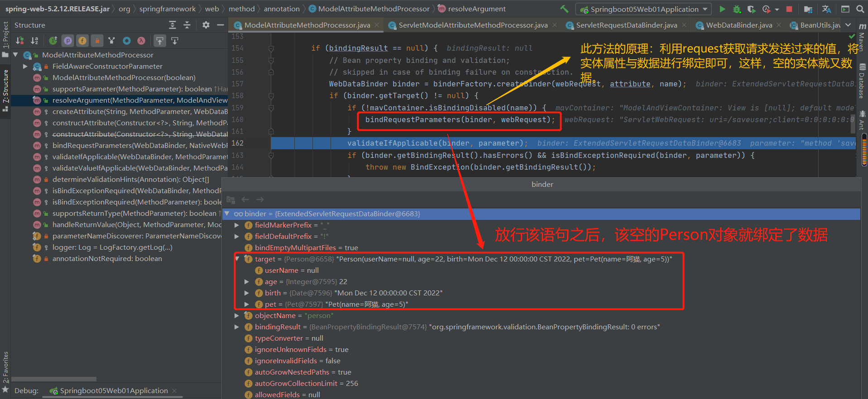Expand all nodes in the Structure panel

tap(173, 25)
